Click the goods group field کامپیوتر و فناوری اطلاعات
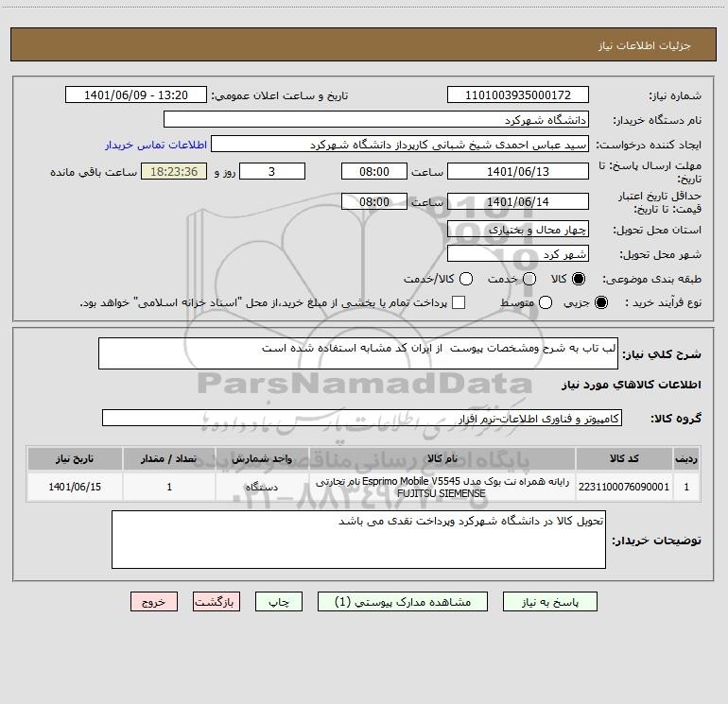The width and height of the screenshot is (728, 704). [362, 418]
